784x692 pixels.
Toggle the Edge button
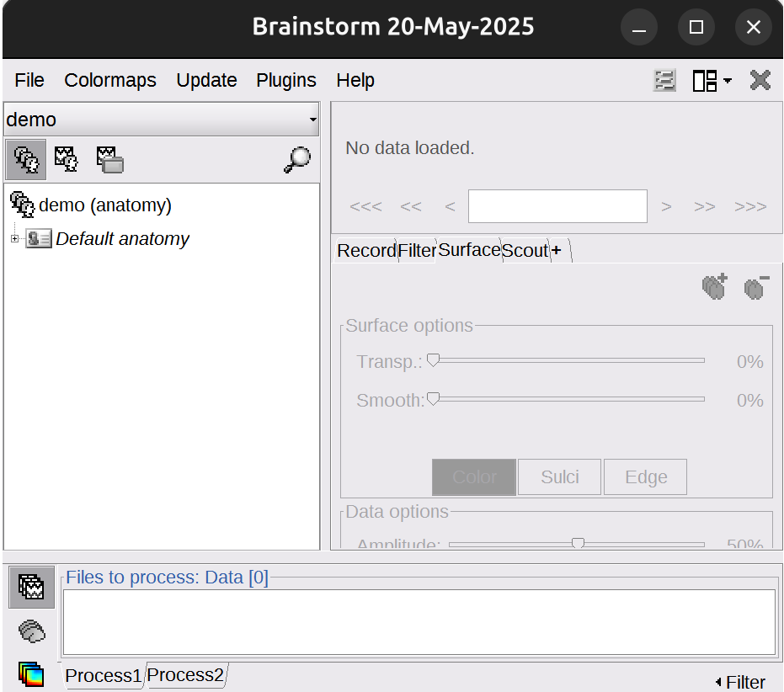click(x=646, y=477)
